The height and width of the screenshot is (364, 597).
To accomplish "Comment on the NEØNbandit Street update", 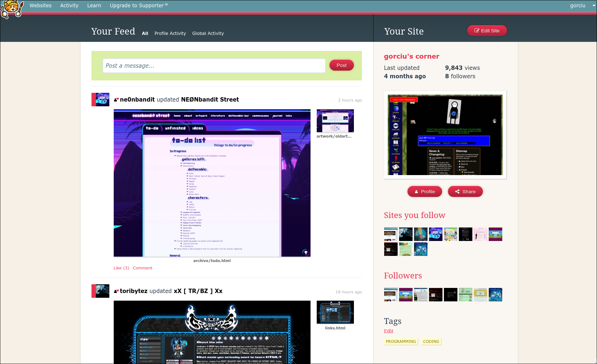I will 143,268.
